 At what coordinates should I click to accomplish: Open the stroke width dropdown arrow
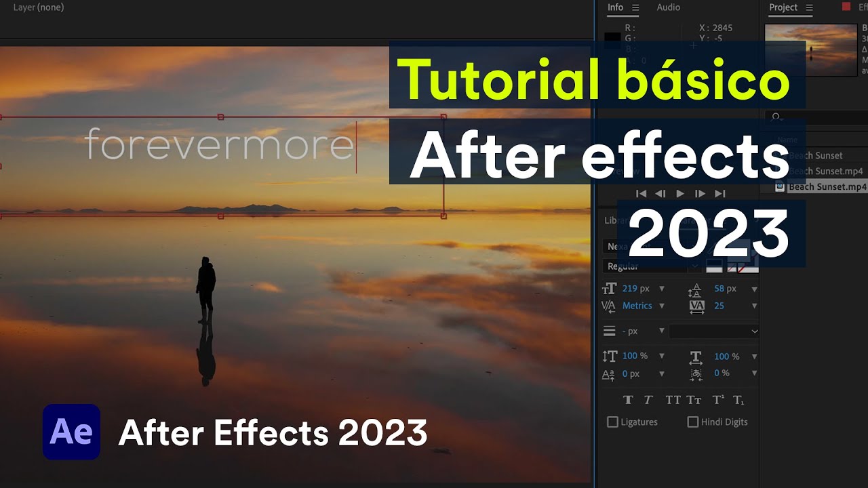click(x=662, y=331)
